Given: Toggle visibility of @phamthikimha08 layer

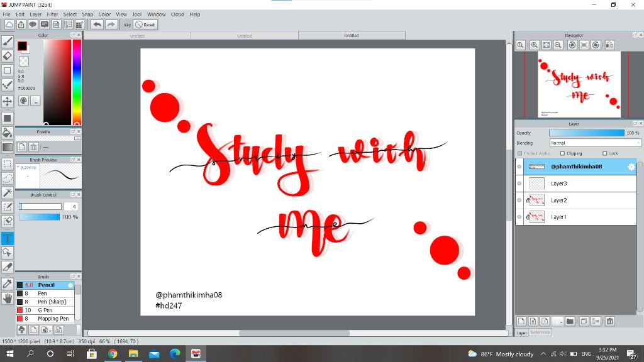Looking at the screenshot, I should [519, 167].
